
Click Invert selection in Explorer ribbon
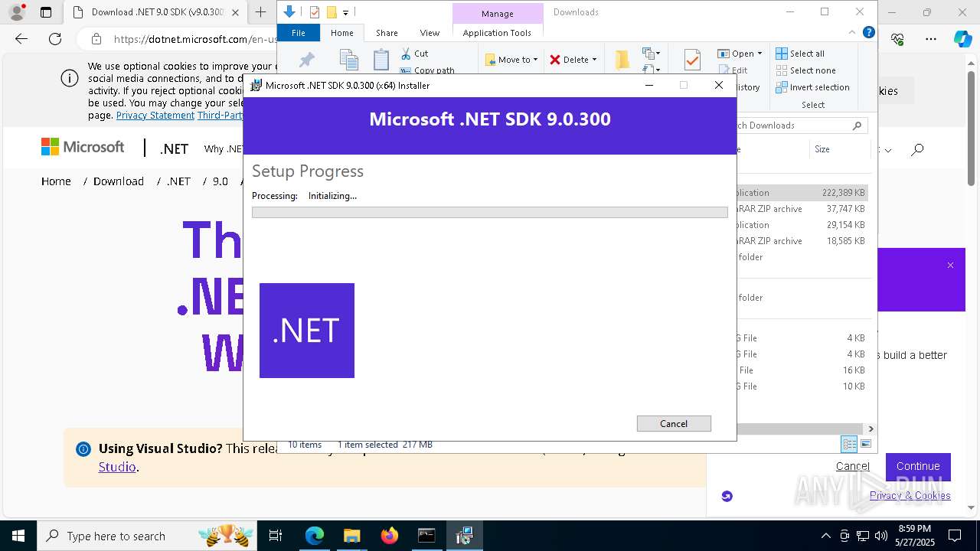[x=812, y=87]
